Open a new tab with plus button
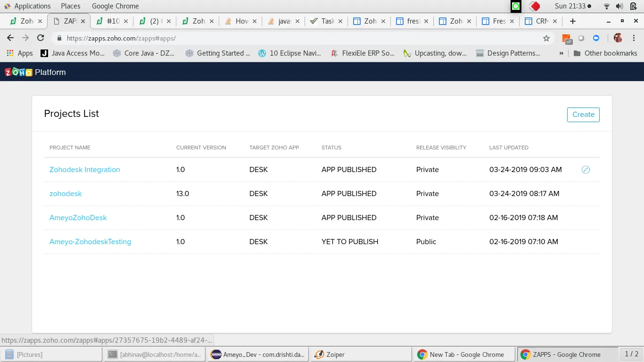 (x=572, y=21)
